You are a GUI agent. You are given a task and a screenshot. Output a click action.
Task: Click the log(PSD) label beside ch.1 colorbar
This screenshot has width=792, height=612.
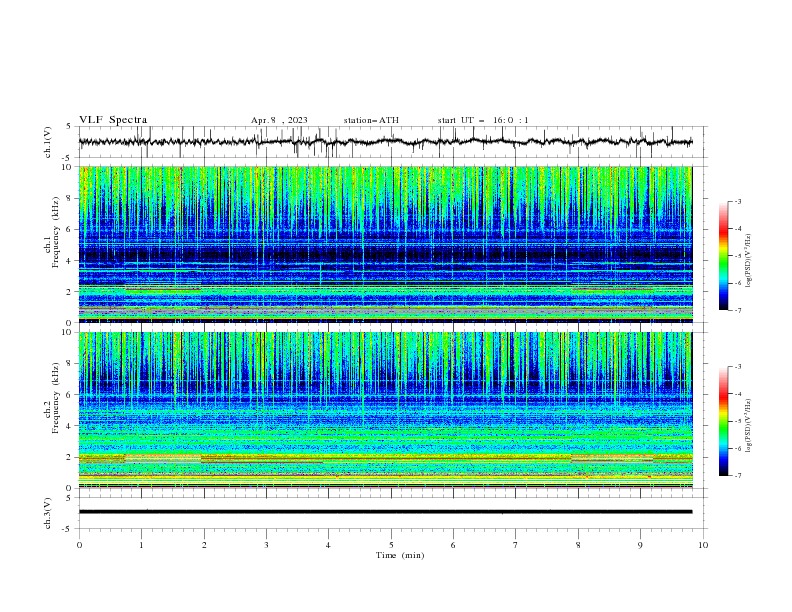pyautogui.click(x=748, y=261)
